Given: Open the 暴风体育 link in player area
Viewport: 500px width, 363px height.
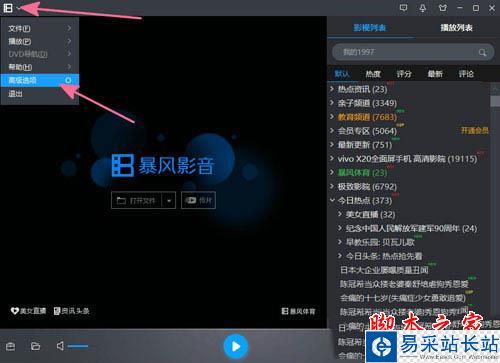Looking at the screenshot, I should click(298, 311).
